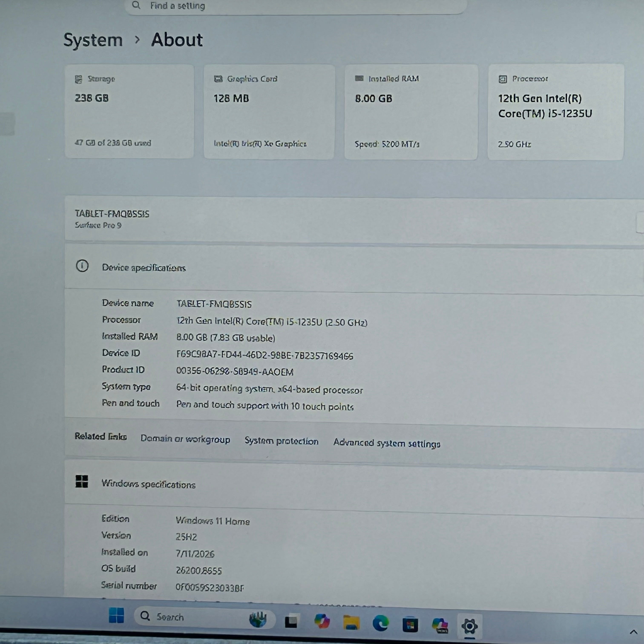644x644 pixels.
Task: Click the Installed on date value
Action: 195,554
